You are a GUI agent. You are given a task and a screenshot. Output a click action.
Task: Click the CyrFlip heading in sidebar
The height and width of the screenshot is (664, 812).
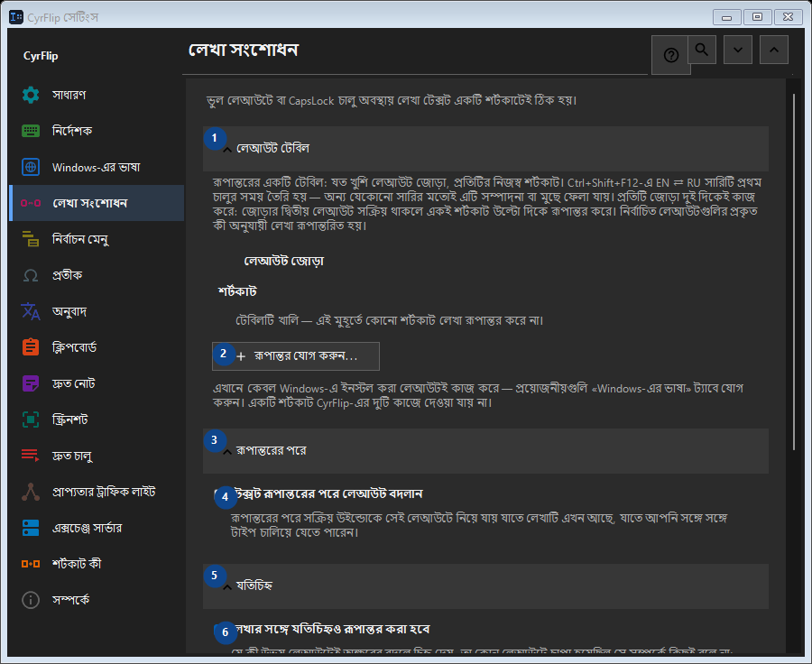click(x=41, y=56)
